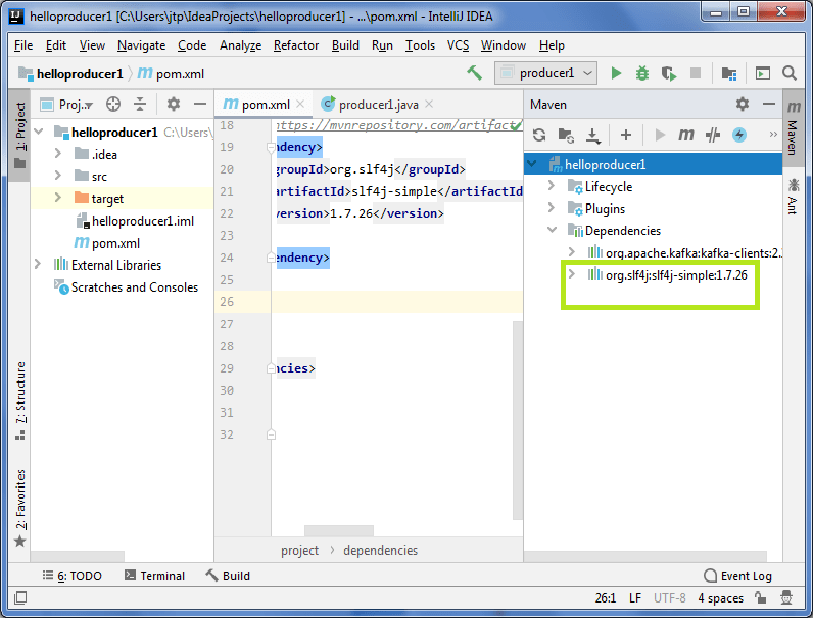This screenshot has height=618, width=813.
Task: Toggle Skip Tests mode lightning icon
Action: pos(739,135)
